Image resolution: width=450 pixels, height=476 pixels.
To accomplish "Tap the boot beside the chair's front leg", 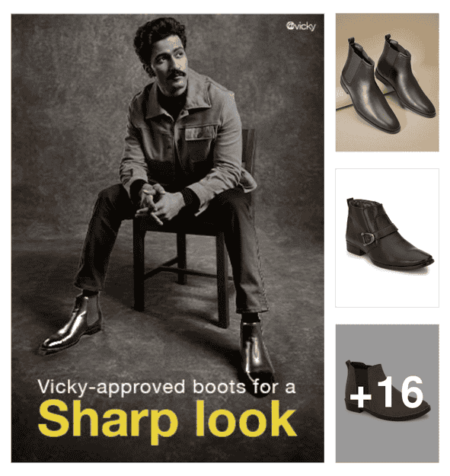I will tap(257, 353).
